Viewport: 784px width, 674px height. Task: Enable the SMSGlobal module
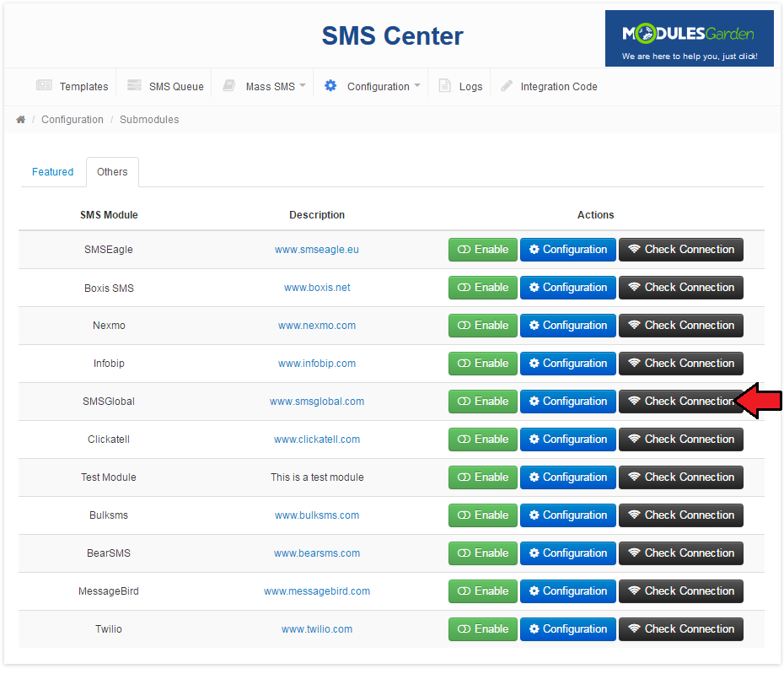(x=482, y=402)
